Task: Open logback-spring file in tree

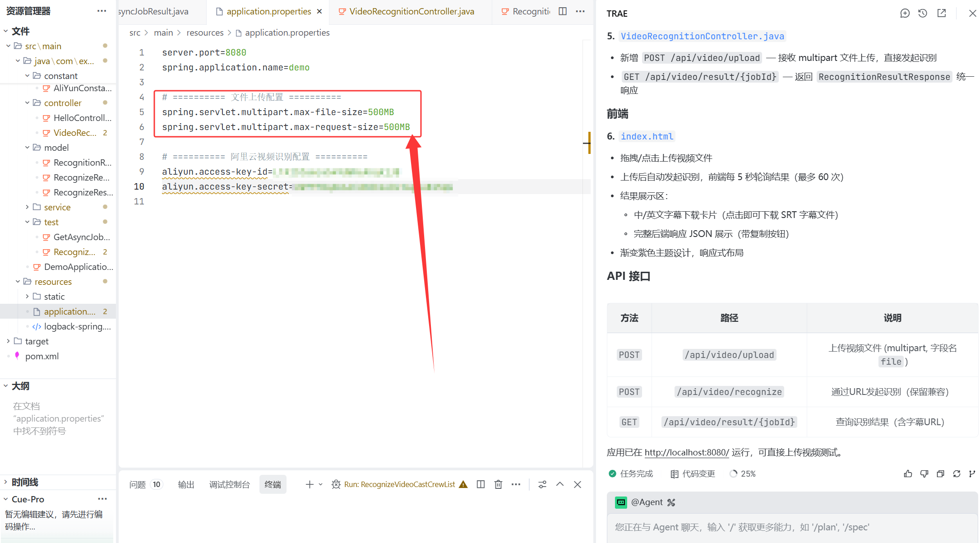Action: (77, 326)
